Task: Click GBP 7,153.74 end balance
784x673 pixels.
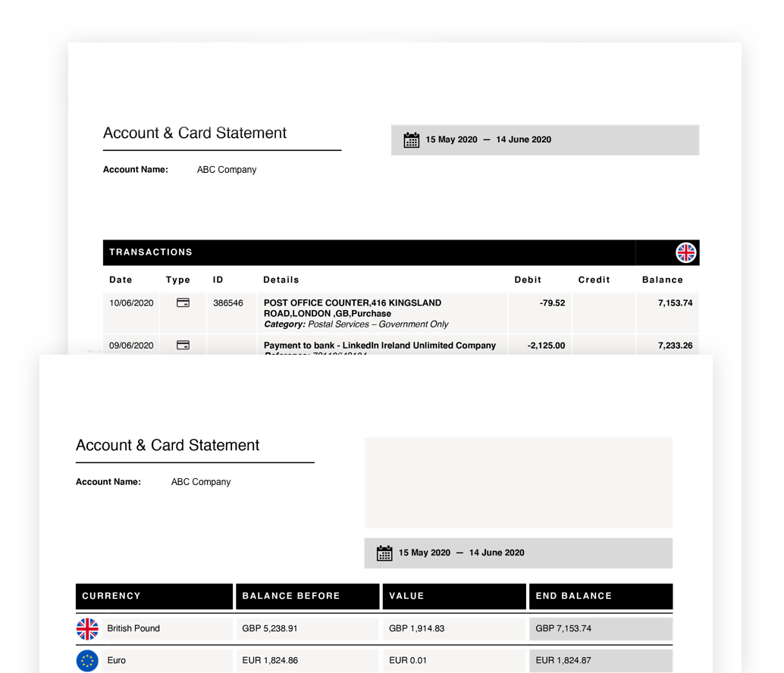Action: [563, 628]
